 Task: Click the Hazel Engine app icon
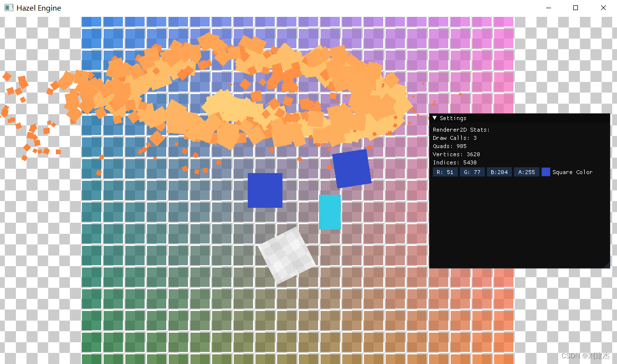[x=8, y=8]
